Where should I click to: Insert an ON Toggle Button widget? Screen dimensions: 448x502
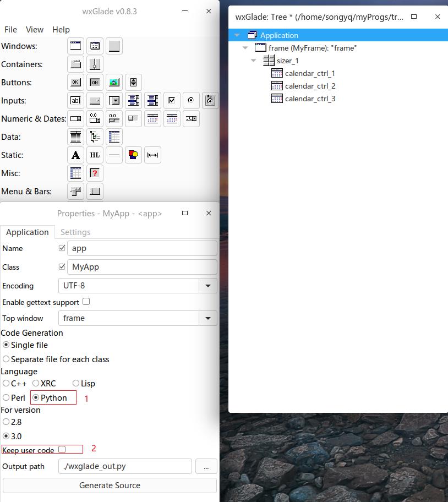[95, 82]
